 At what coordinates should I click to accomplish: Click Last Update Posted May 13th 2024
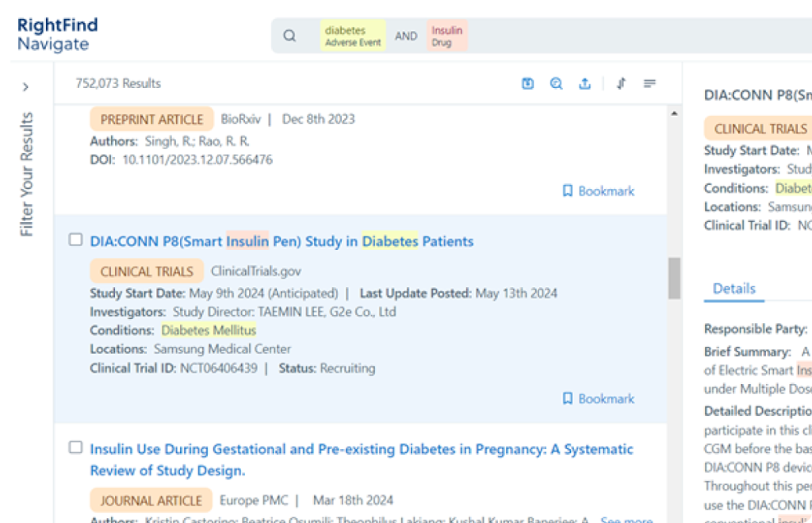tap(458, 294)
